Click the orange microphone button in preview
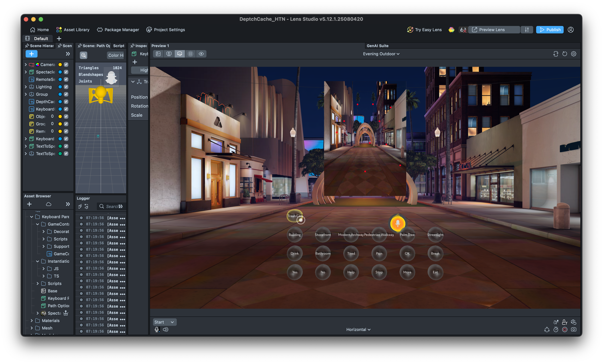Viewport: 603px width, 364px height. pos(397,223)
